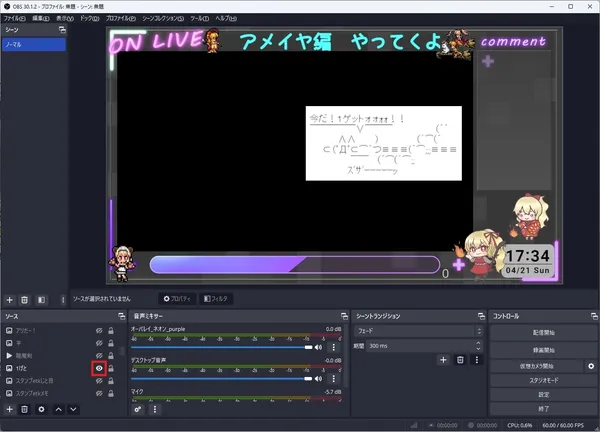Toggle the lock on the 1げと source
The image size is (600, 432).
[x=112, y=368]
